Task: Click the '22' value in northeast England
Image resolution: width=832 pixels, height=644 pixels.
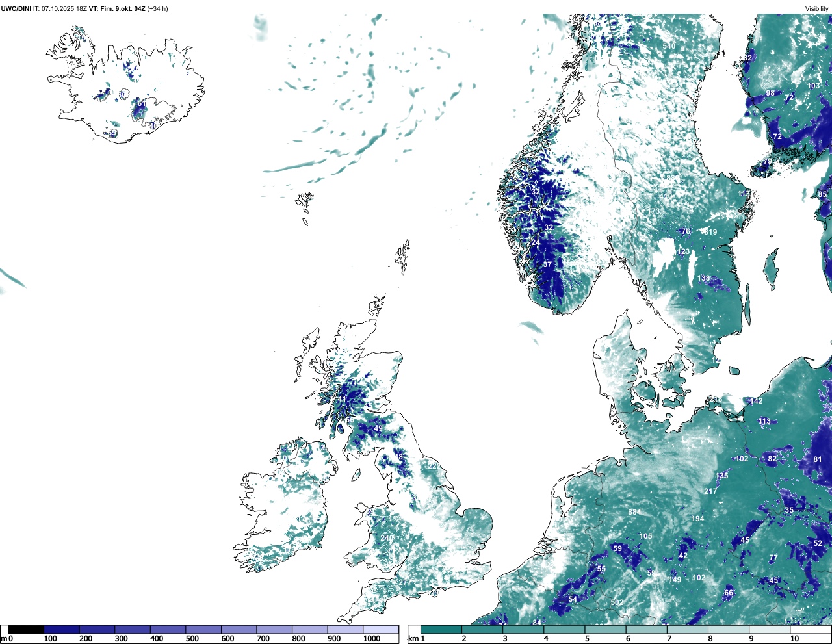Action: click(433, 466)
